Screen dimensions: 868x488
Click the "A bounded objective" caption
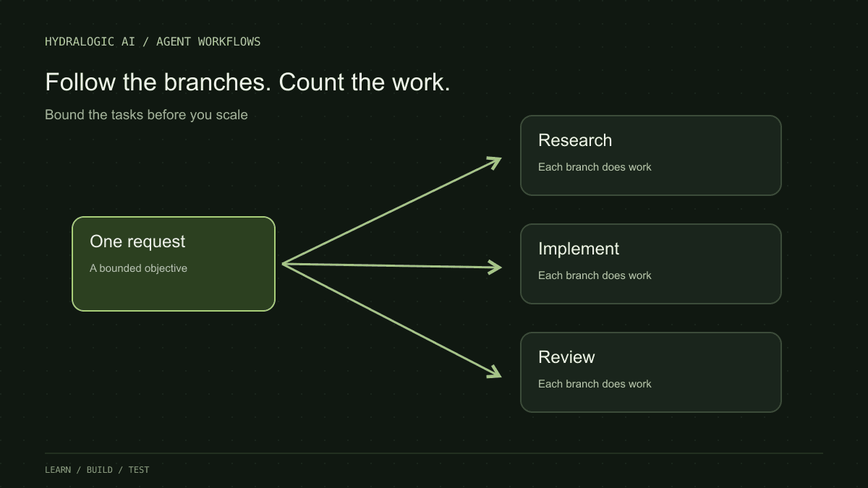(x=138, y=268)
